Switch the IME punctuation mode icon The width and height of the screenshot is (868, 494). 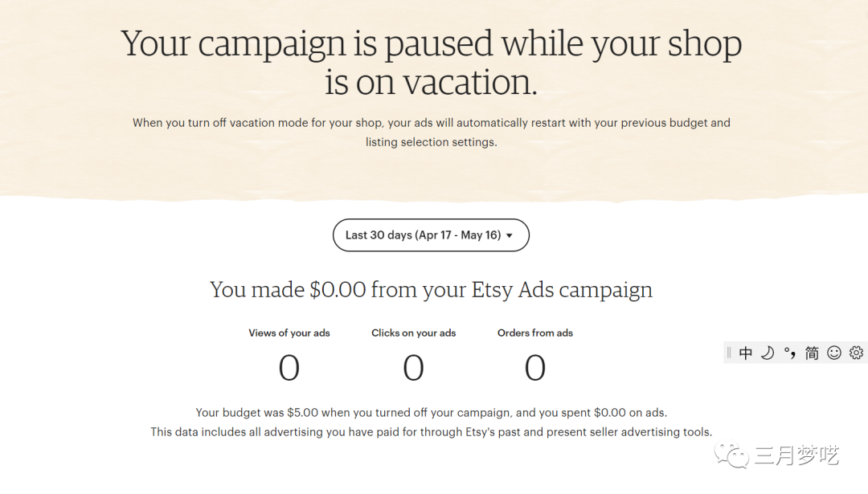[x=790, y=353]
